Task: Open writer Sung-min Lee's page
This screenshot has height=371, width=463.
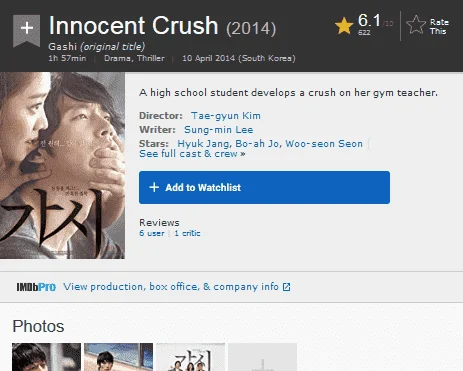Action: pos(219,130)
